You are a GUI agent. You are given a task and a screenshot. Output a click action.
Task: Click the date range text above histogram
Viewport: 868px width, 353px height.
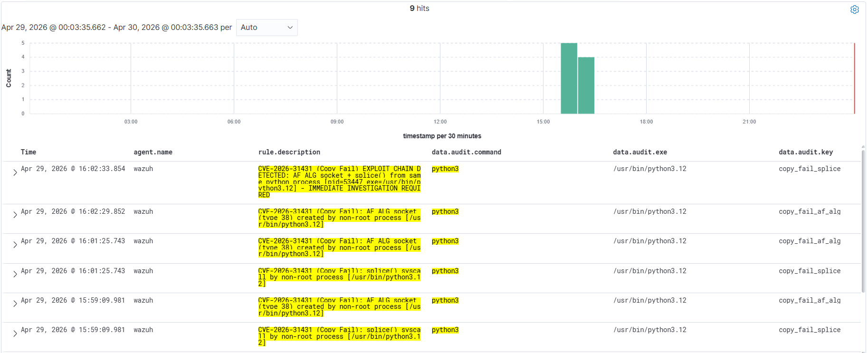116,28
